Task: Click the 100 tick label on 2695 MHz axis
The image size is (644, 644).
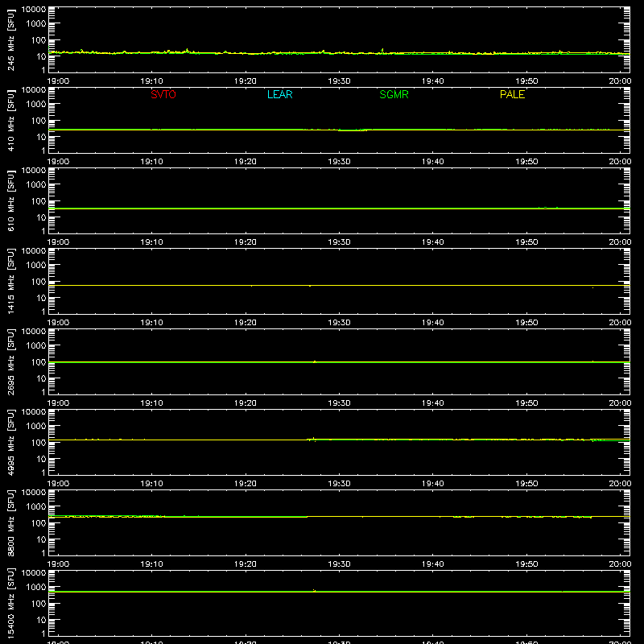Action: (38, 362)
